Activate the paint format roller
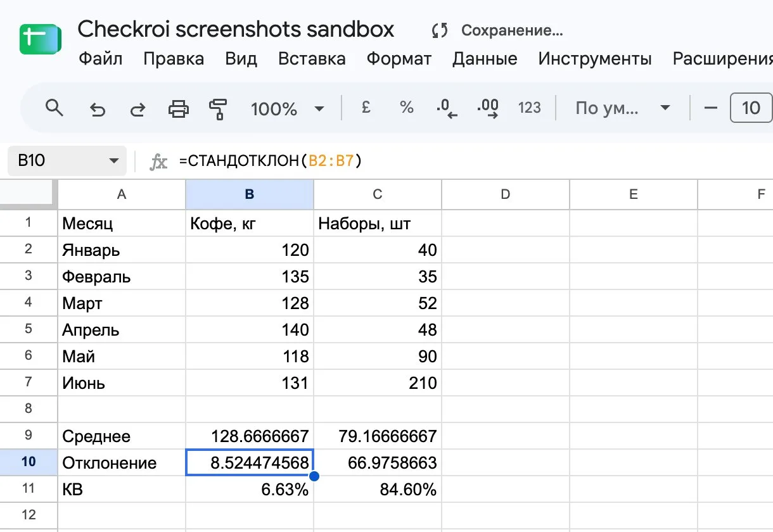This screenshot has width=773, height=532. [x=218, y=109]
